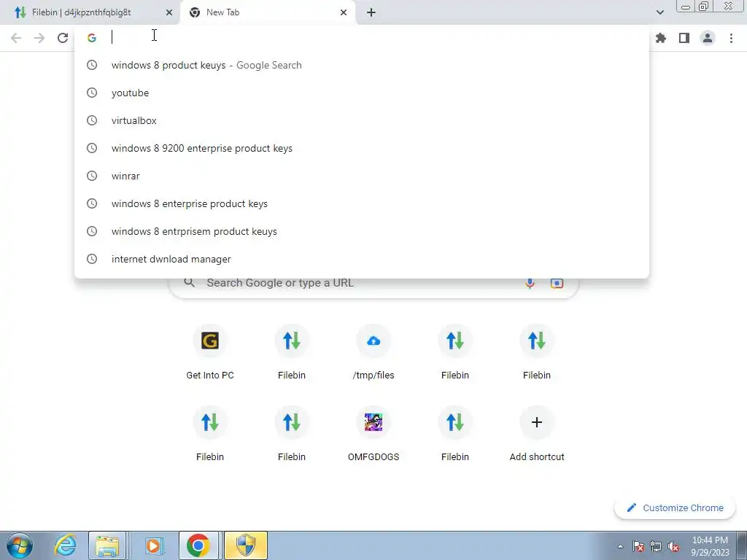The height and width of the screenshot is (560, 747).
Task: Go forward using the forward arrow
Action: (39, 38)
